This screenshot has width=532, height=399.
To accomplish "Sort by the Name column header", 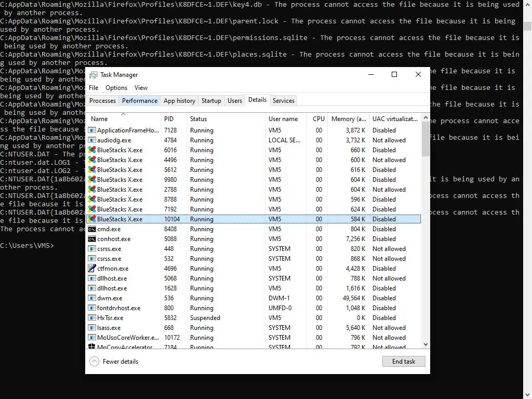I will [x=123, y=119].
